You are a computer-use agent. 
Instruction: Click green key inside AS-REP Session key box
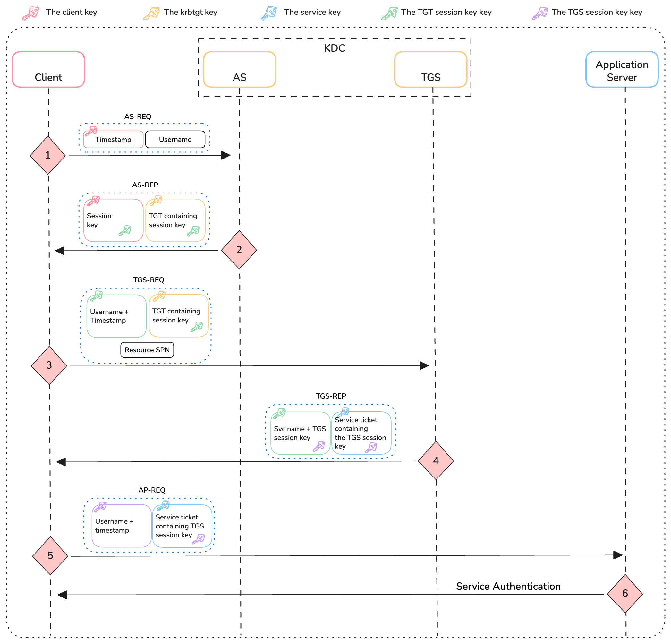[125, 230]
